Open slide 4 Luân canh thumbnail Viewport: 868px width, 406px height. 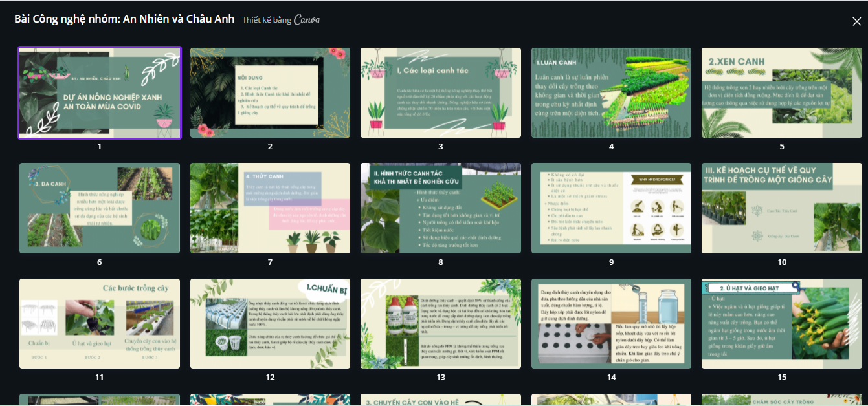pos(611,92)
